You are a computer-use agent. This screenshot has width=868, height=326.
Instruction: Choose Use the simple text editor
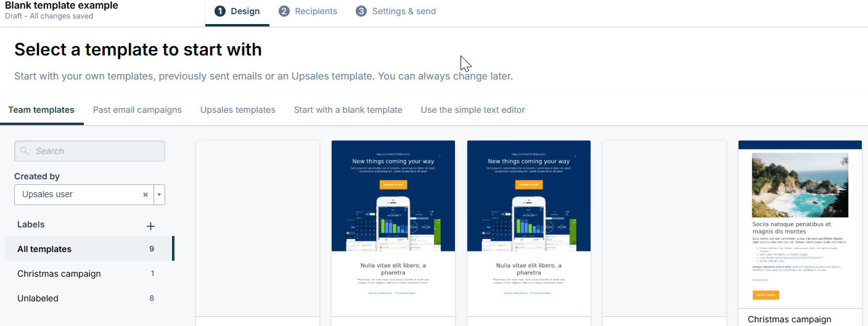click(473, 110)
